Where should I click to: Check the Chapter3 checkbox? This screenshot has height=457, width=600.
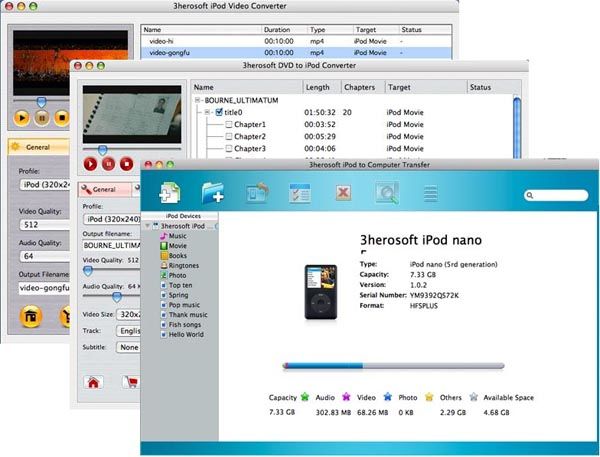coord(229,149)
